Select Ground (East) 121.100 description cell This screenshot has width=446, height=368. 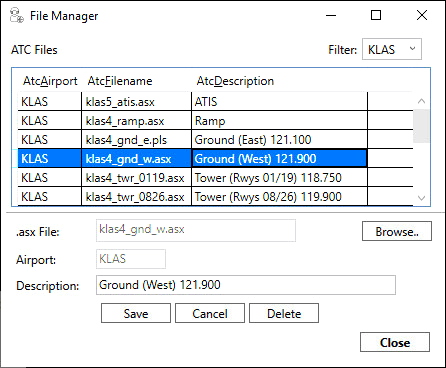279,139
